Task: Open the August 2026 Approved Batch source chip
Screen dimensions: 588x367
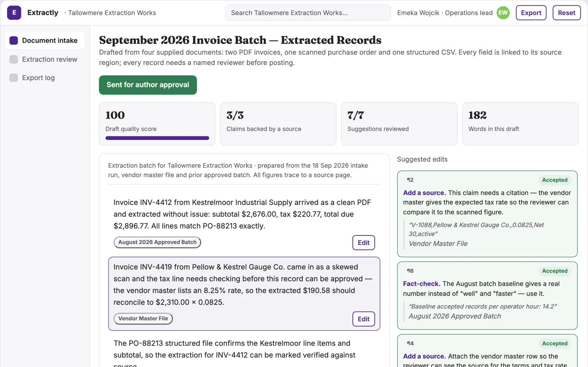Action: tap(157, 242)
